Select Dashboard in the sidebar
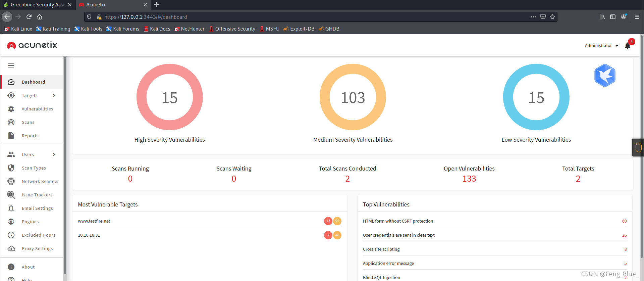This screenshot has width=644, height=281. coord(32,82)
